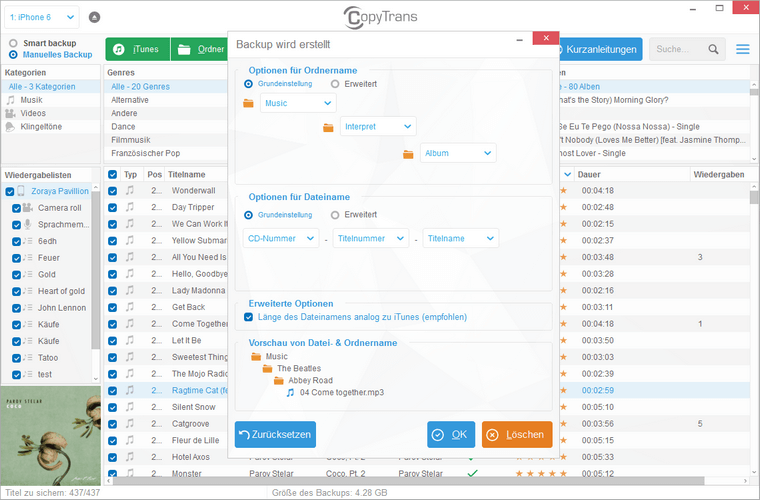760x500 pixels.
Task: Open the Music folder dropdown
Action: click(x=298, y=103)
